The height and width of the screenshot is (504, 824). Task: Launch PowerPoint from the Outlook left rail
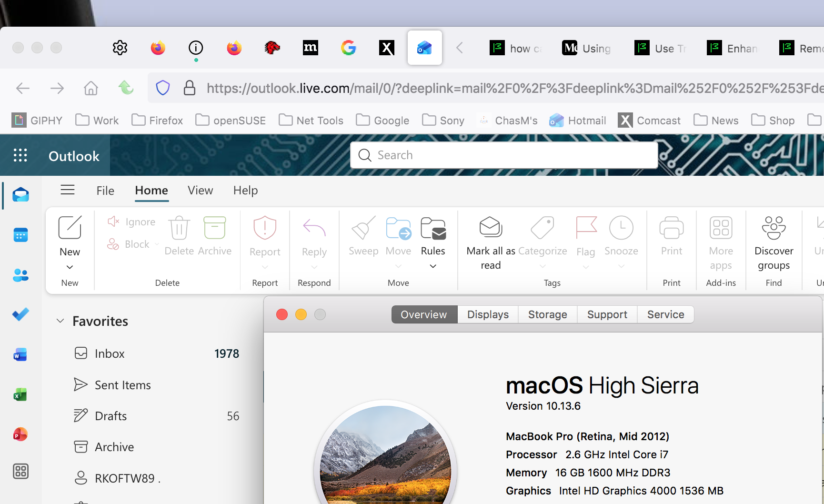pyautogui.click(x=20, y=434)
